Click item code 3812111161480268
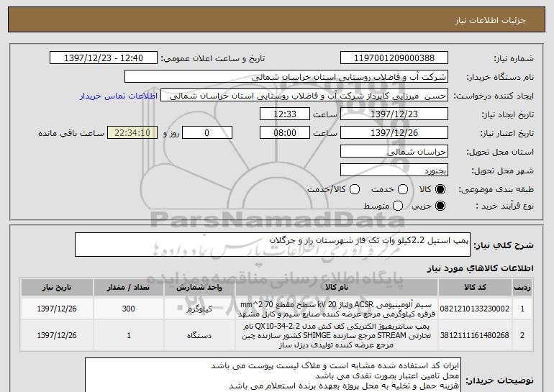This screenshot has height=392, width=554. click(x=475, y=335)
